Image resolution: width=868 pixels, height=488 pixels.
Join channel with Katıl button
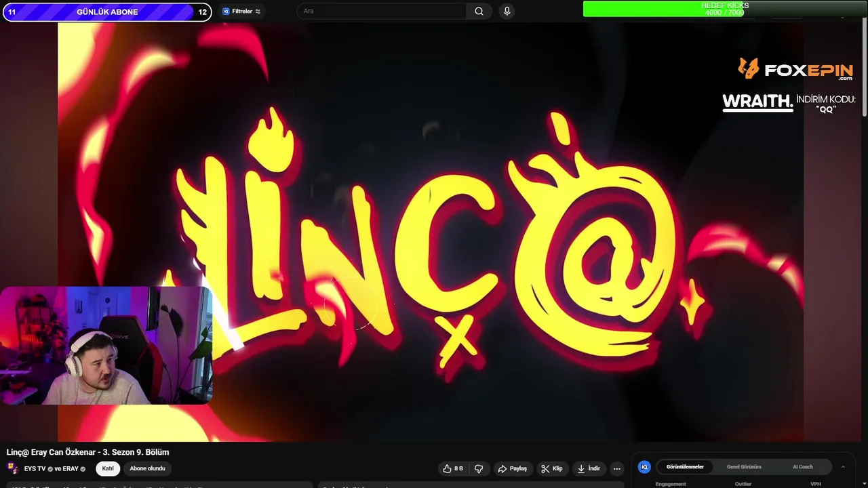tap(108, 468)
